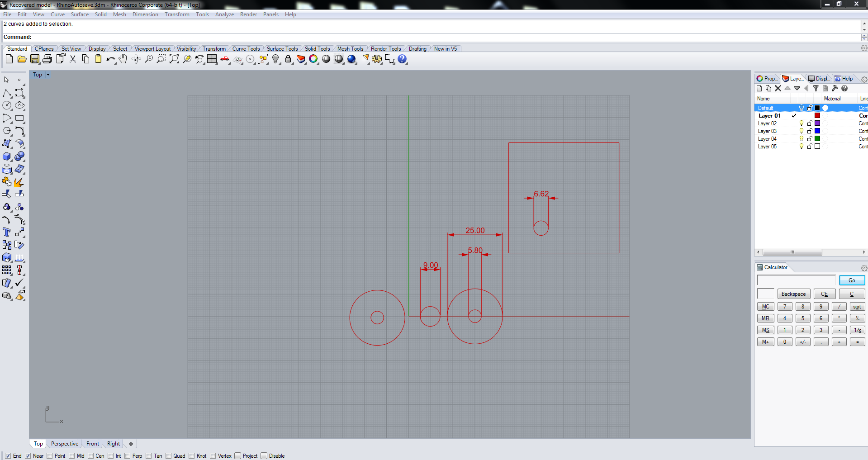Click Layer 03 blue color swatch
This screenshot has width=868, height=460.
point(817,131)
